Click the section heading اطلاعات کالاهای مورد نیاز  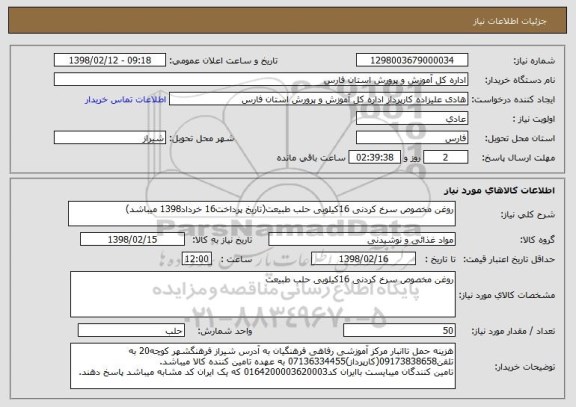tap(499, 190)
